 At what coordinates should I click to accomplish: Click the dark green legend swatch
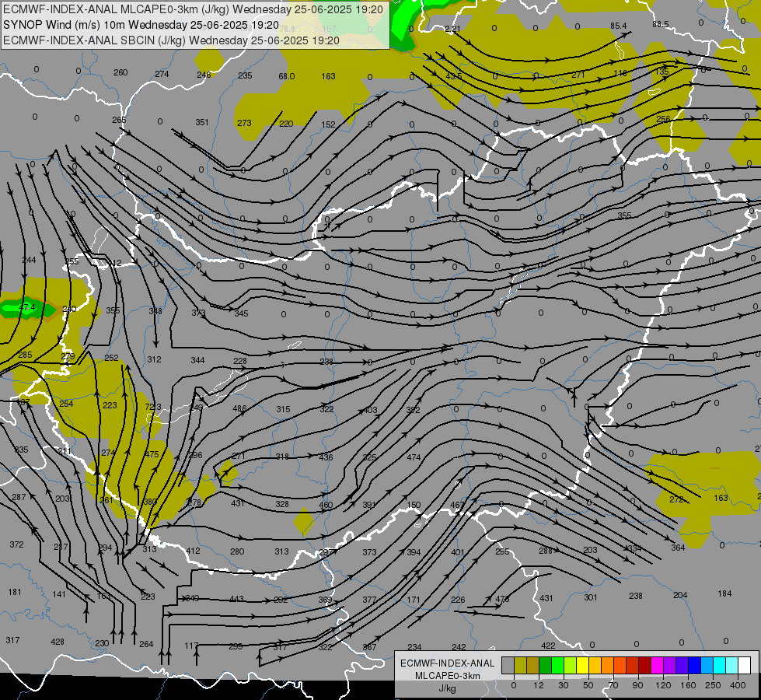(x=546, y=665)
